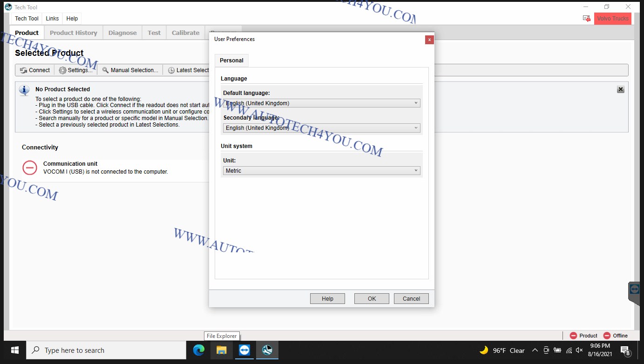644x364 pixels.
Task: Click the Volvo Trucks brand button
Action: click(613, 19)
